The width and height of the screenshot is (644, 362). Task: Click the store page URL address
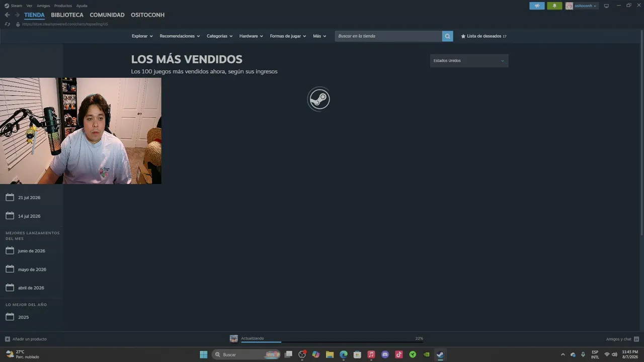click(x=65, y=24)
